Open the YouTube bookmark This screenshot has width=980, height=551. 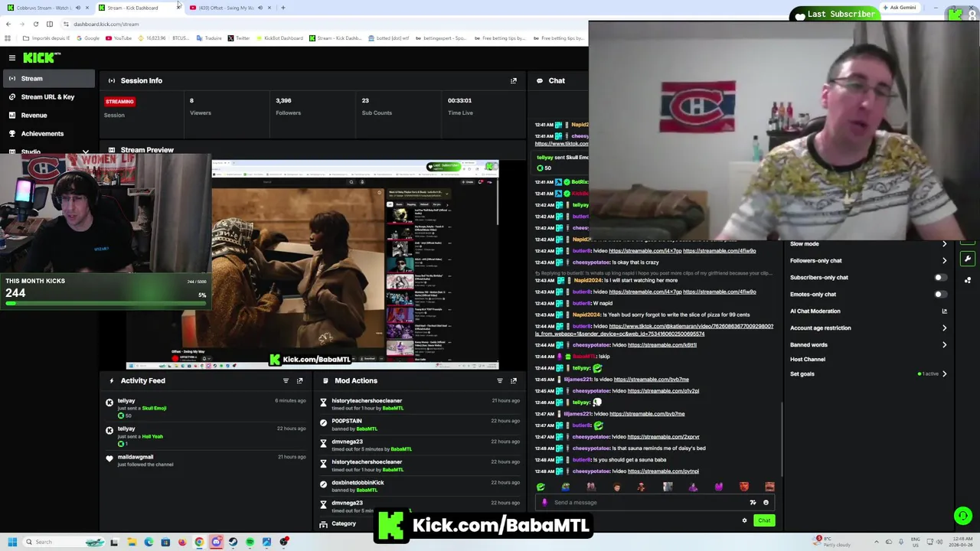click(118, 38)
